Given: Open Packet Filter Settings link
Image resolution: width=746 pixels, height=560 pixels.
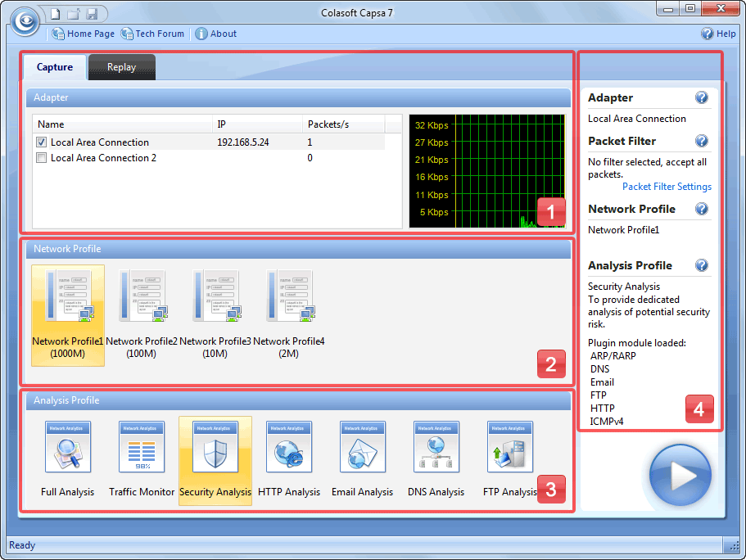Looking at the screenshot, I should (667, 187).
